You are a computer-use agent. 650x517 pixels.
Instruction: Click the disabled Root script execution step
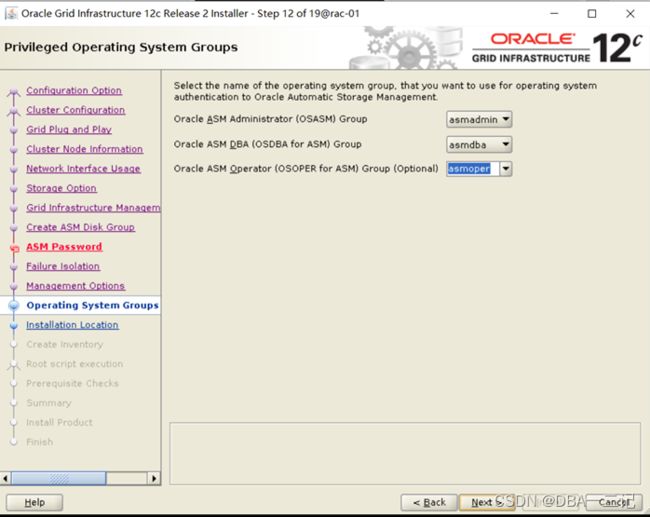coord(75,364)
